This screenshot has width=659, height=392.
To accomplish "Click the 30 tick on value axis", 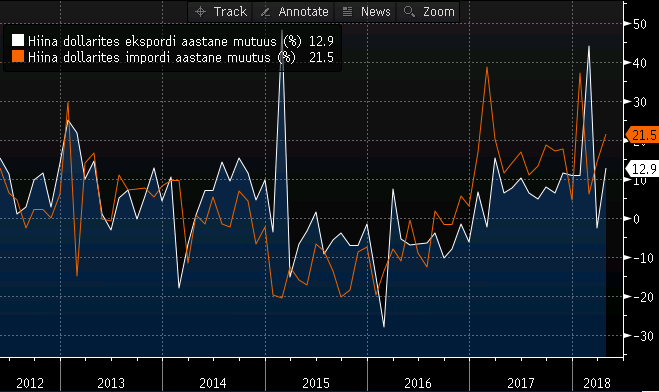I will 640,102.
